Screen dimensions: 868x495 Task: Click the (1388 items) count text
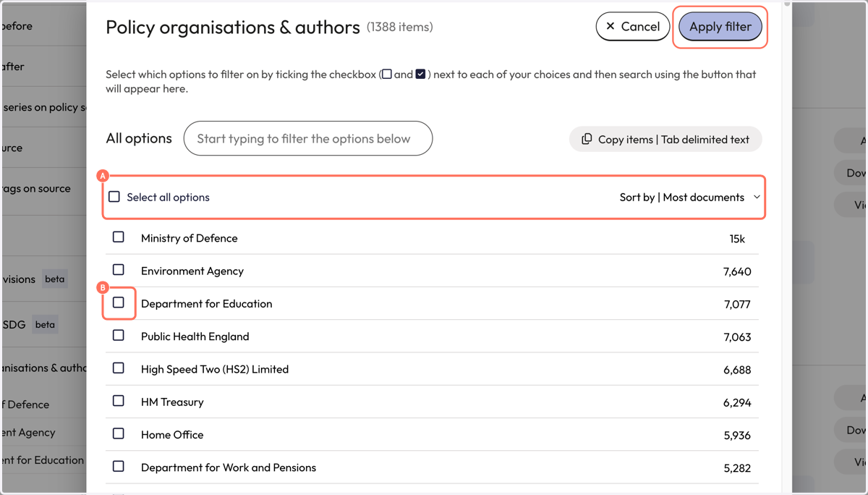[400, 27]
